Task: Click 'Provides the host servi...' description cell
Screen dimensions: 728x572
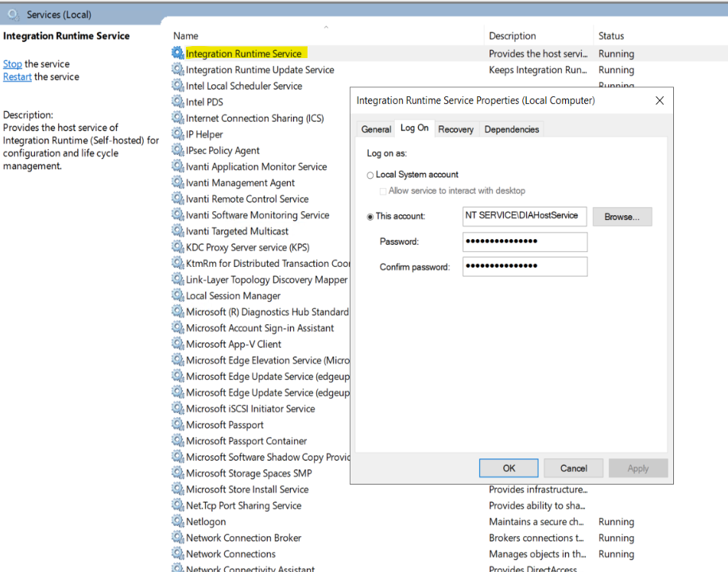Action: (x=538, y=53)
